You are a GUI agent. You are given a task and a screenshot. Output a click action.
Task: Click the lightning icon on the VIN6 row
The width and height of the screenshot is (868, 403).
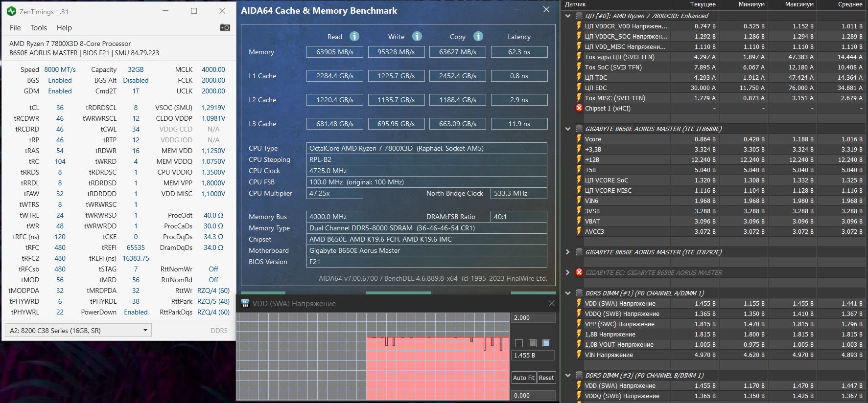[579, 201]
